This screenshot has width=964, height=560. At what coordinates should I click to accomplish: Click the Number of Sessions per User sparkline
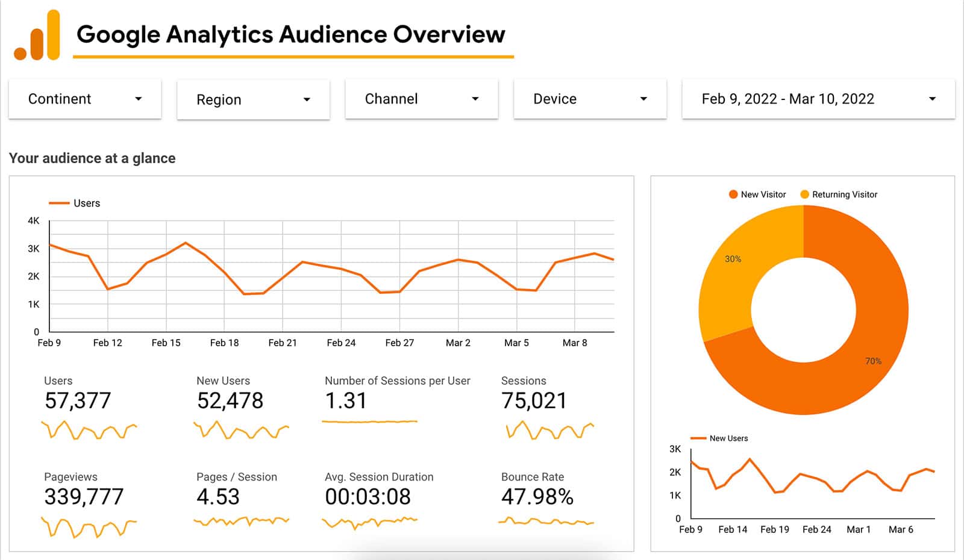(x=370, y=422)
